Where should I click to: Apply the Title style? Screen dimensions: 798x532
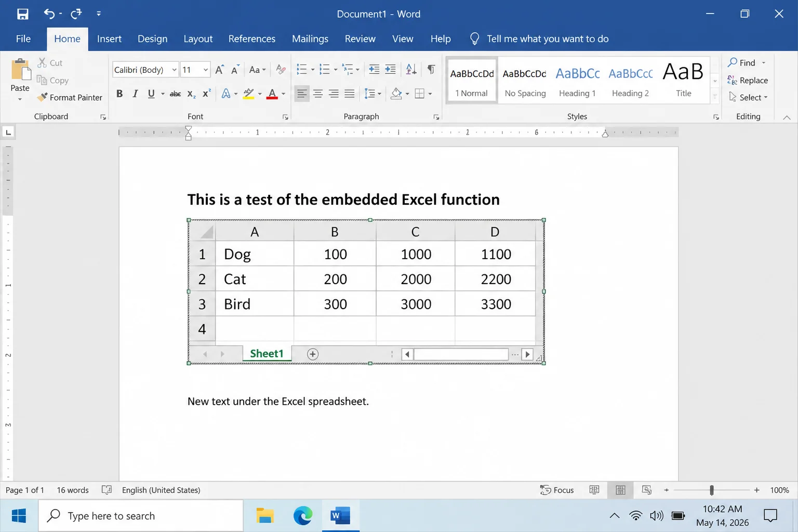pyautogui.click(x=683, y=81)
